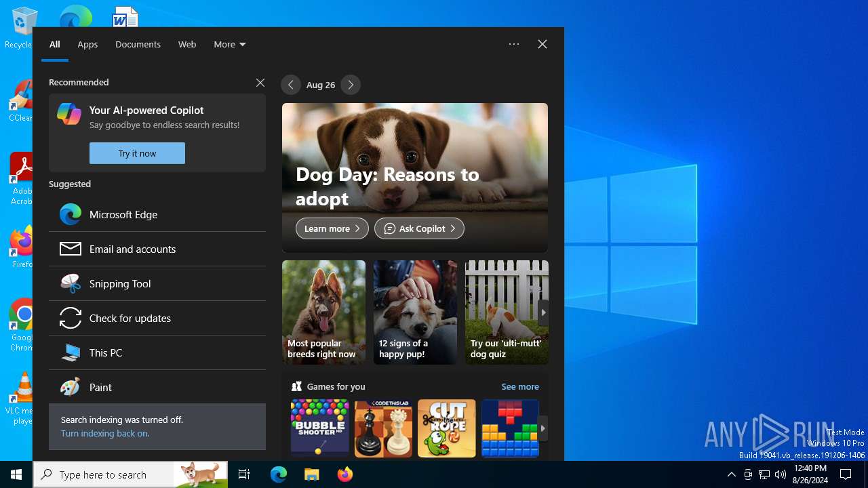Viewport: 868px width, 488px height.
Task: Click the Games for you heading
Action: point(336,386)
